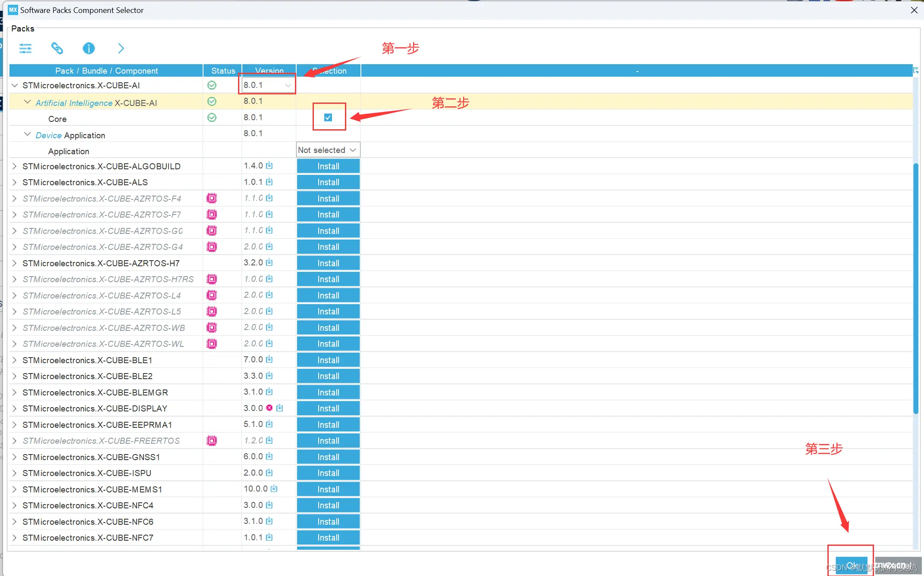
Task: Toggle the Core component checkbox
Action: tap(328, 118)
